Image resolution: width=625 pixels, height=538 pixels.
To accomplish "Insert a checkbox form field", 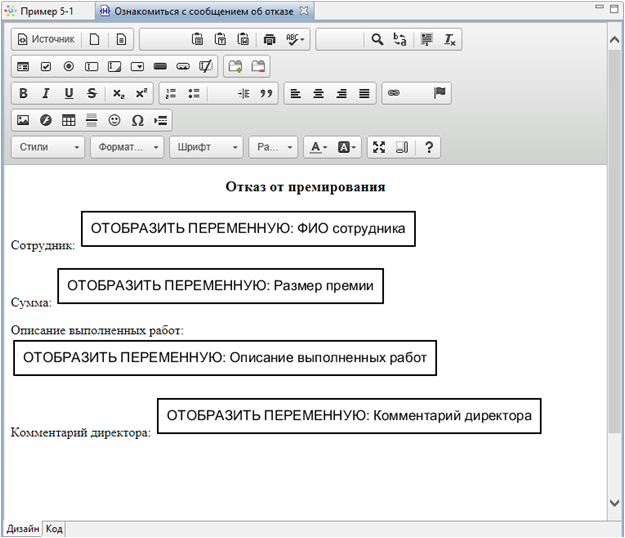I will [x=46, y=67].
